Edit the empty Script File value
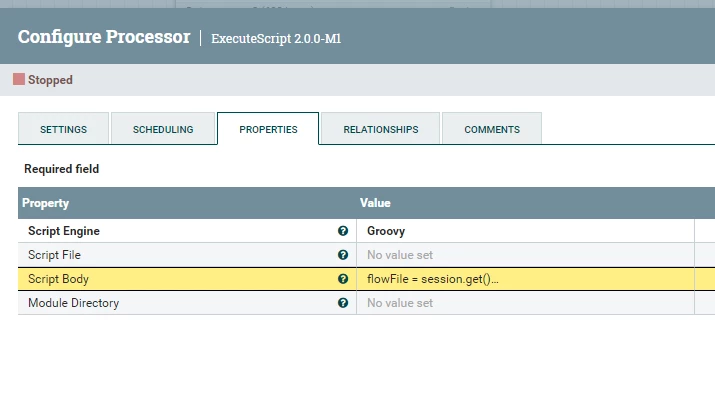Viewport: 715px width, 406px height. 525,255
